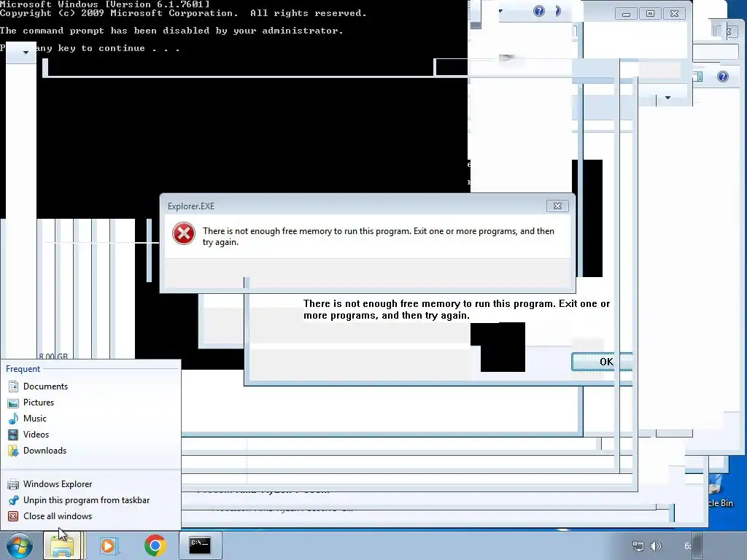This screenshot has height=560, width=747.
Task: Switch to the Command Prompt taskbar button
Action: (x=200, y=545)
